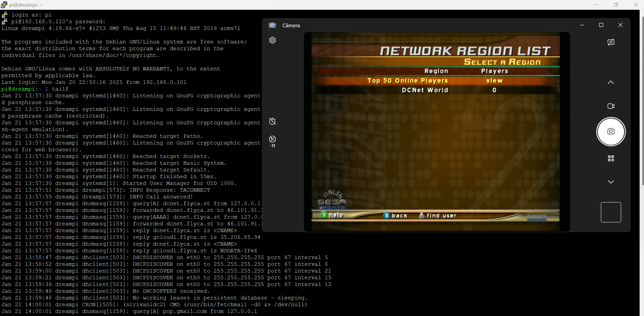This screenshot has height=316, width=644.
Task: Click 'Startup finished in 55ms.' log line
Action: pos(109,177)
